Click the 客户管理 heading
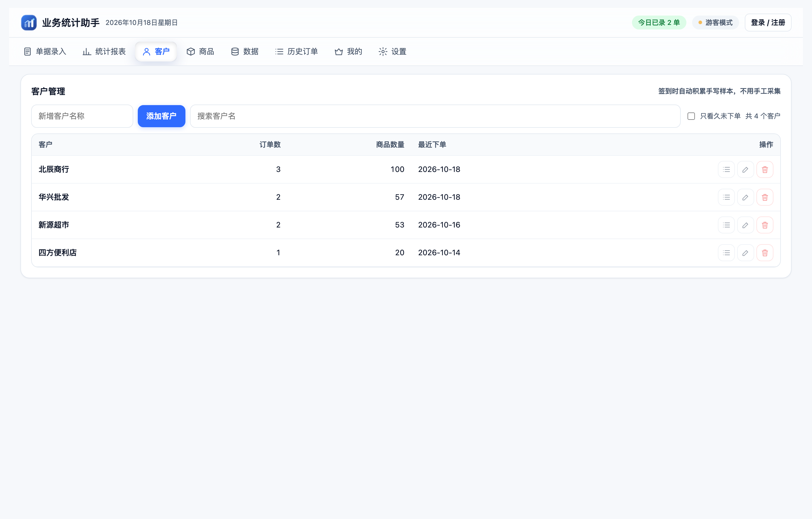Screen dimensions: 812x519 point(48,91)
